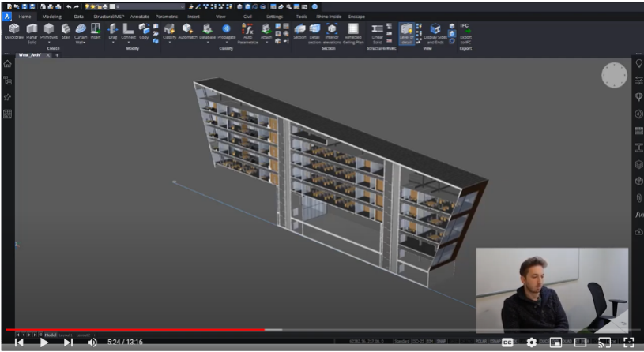Enter fullscreen video mode

pyautogui.click(x=628, y=343)
